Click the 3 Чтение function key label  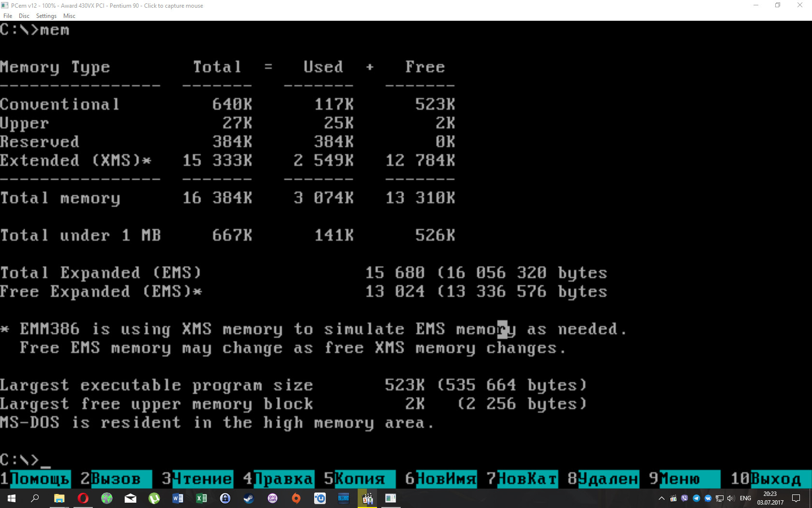pyautogui.click(x=197, y=478)
